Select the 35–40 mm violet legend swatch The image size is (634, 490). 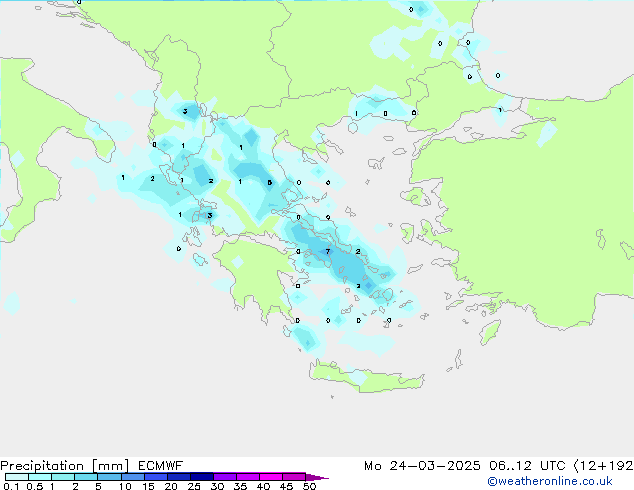point(248,477)
